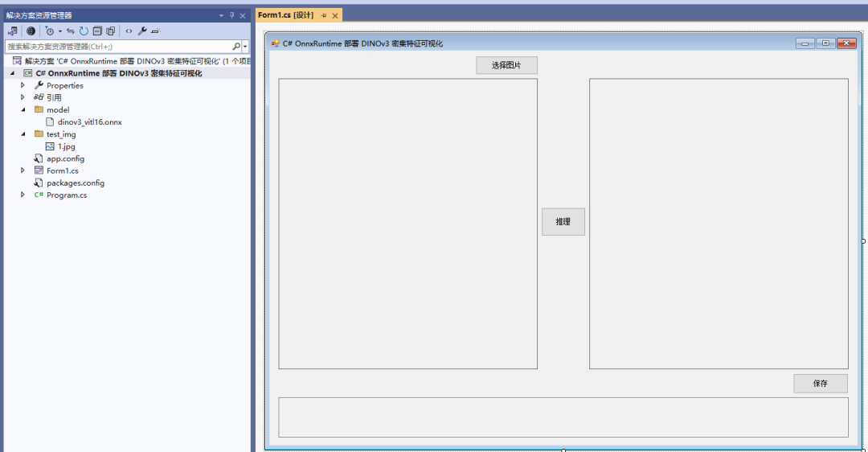Close the Form1.cs [设计] tab
This screenshot has height=452, width=868.
[x=335, y=15]
